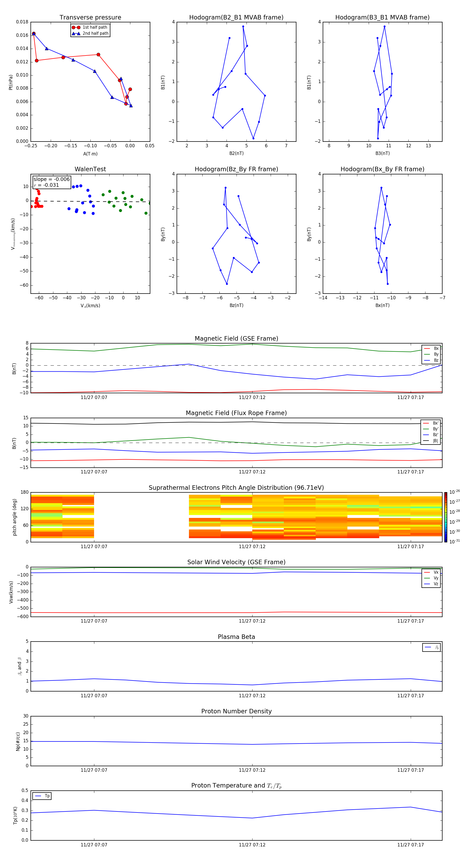Click the 'Proton Temperature and Te/Tp' title

[x=236, y=786]
